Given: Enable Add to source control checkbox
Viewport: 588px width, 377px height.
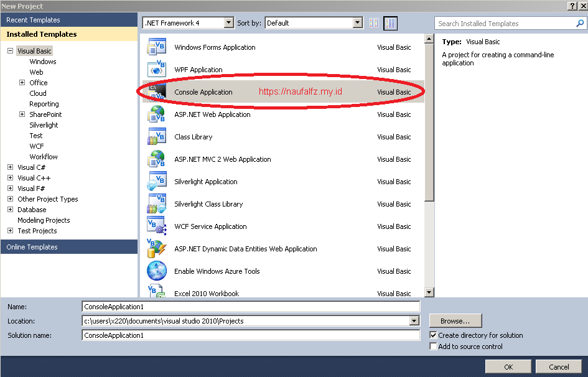Looking at the screenshot, I should [x=433, y=347].
